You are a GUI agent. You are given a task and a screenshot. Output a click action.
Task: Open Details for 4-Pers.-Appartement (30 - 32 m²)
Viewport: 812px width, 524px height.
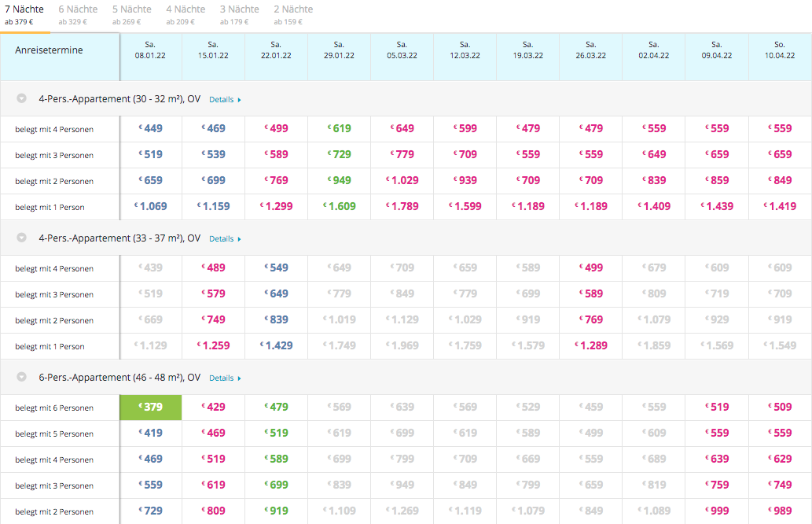[x=224, y=100]
